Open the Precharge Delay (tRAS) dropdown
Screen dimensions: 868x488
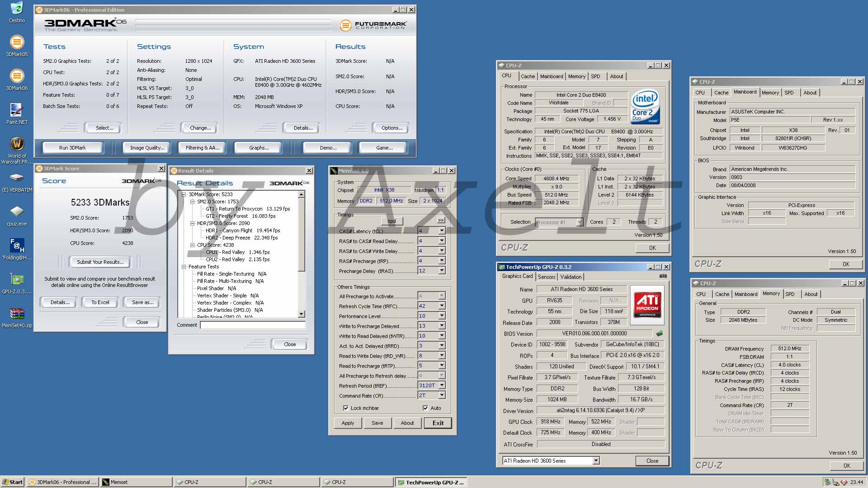tap(442, 271)
